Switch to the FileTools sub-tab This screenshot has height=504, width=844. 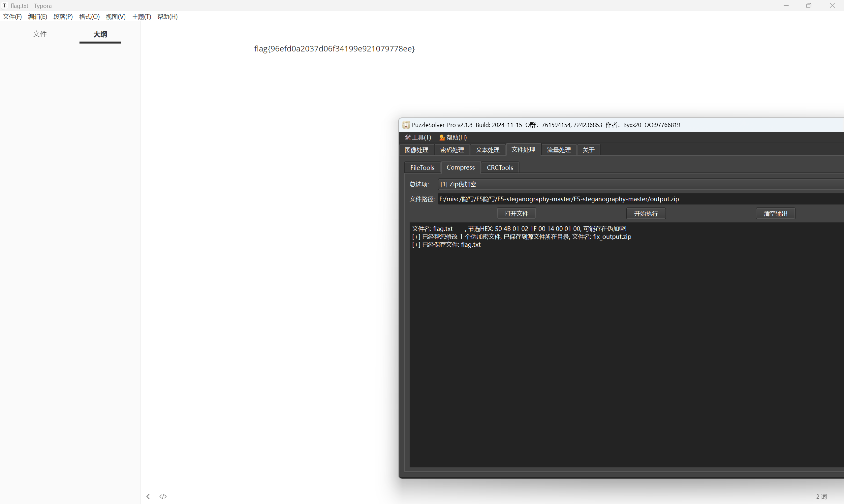point(422,168)
